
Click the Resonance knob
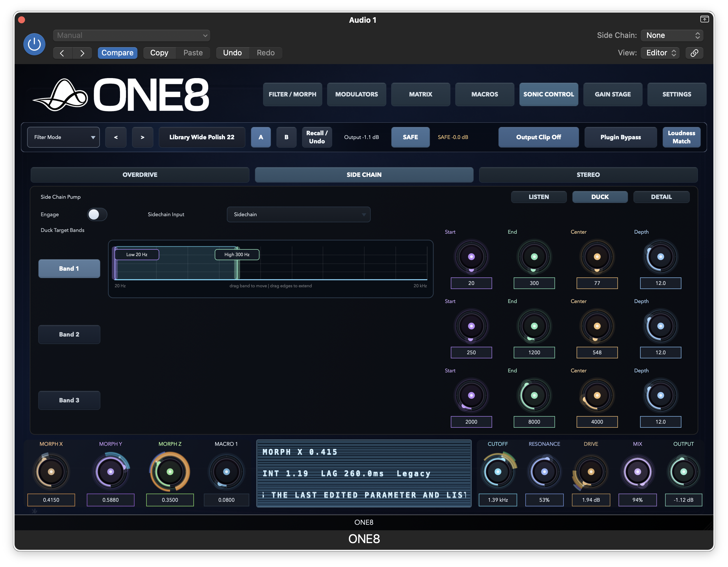pyautogui.click(x=544, y=472)
